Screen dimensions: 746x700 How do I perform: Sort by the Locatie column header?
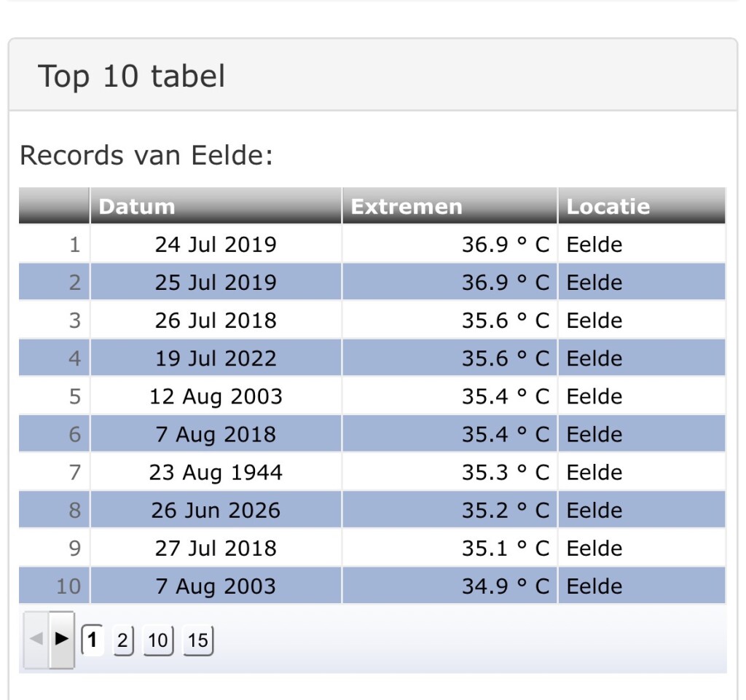[642, 206]
